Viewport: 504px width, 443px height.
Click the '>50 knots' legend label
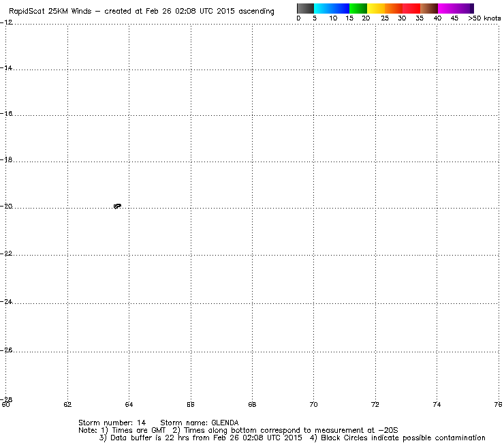point(484,18)
